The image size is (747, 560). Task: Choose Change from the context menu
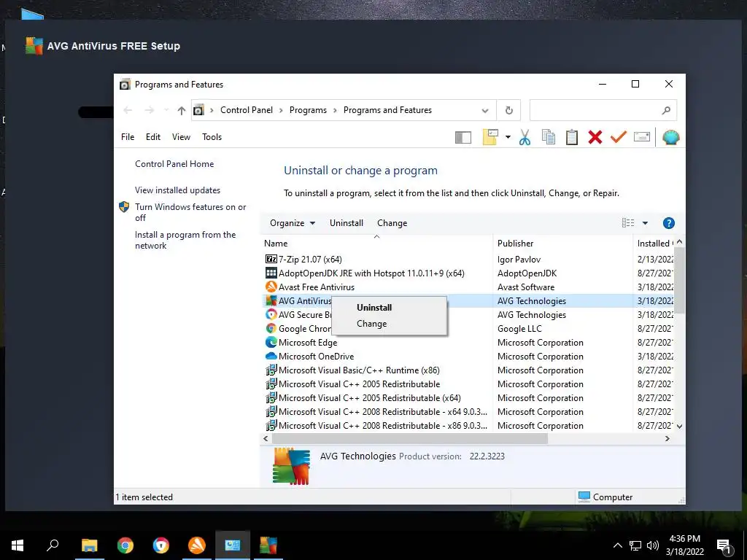tap(371, 324)
